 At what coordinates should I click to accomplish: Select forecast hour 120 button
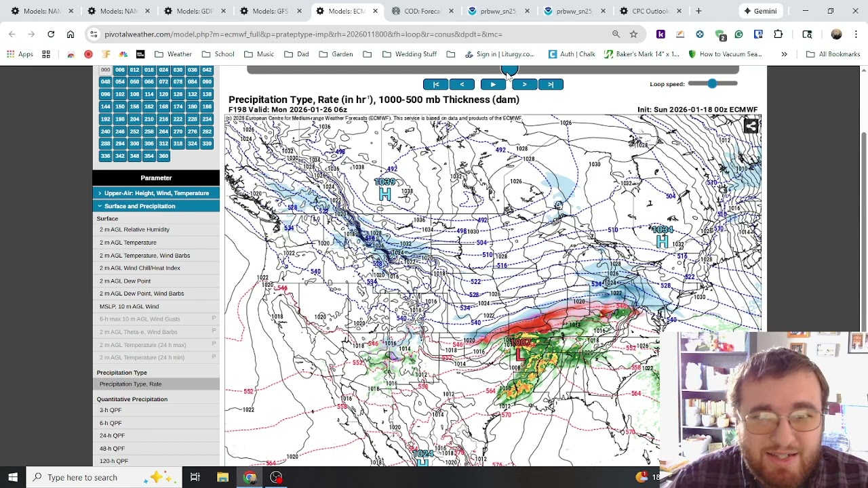tap(163, 94)
